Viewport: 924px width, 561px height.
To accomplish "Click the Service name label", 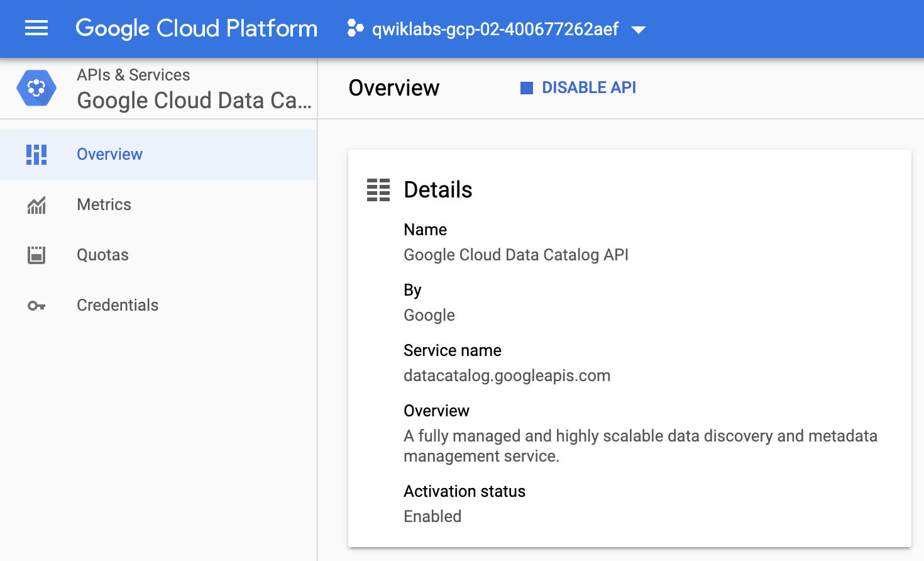I will (x=453, y=350).
